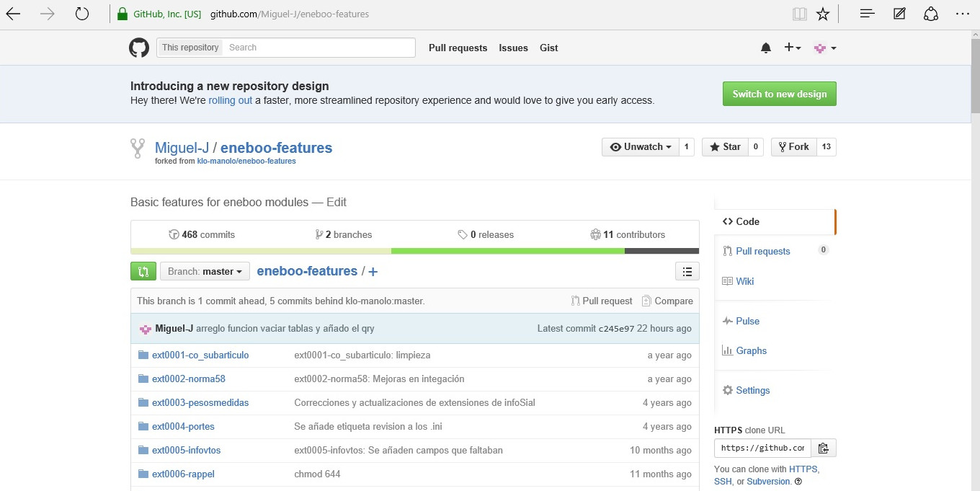Open the Branch: master selector
This screenshot has width=980, height=491.
tap(205, 271)
